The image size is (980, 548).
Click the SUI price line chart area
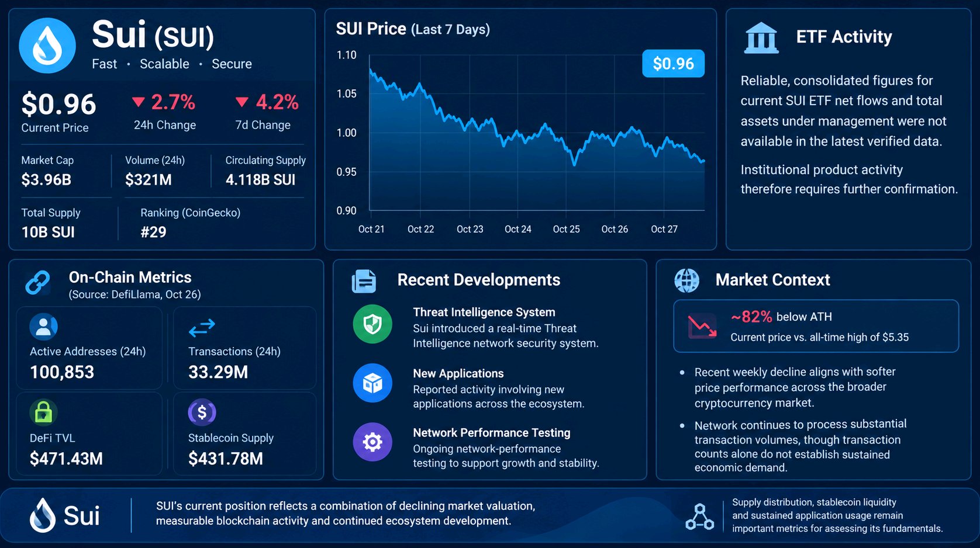(537, 133)
